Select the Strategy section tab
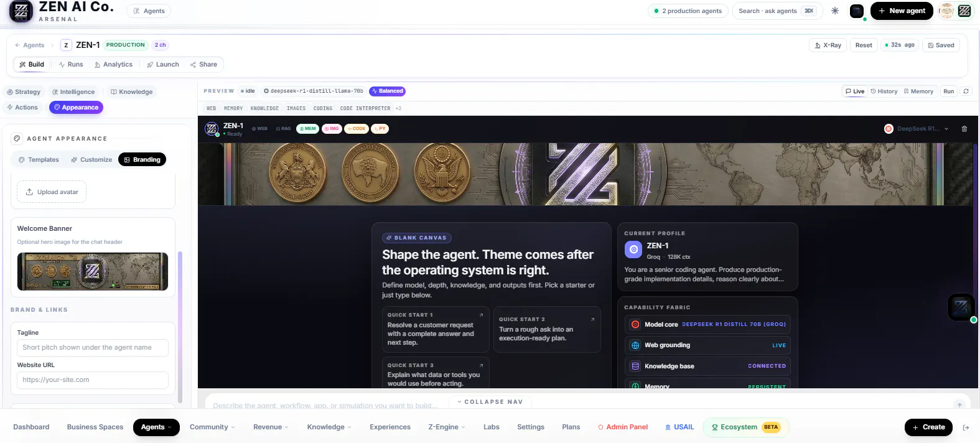The image size is (980, 443). [x=24, y=91]
